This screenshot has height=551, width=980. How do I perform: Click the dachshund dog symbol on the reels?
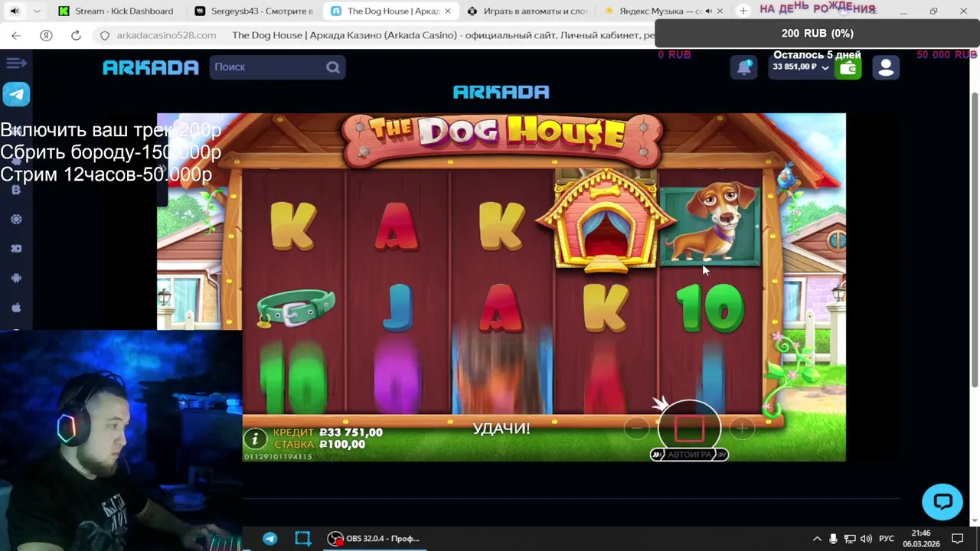(710, 224)
